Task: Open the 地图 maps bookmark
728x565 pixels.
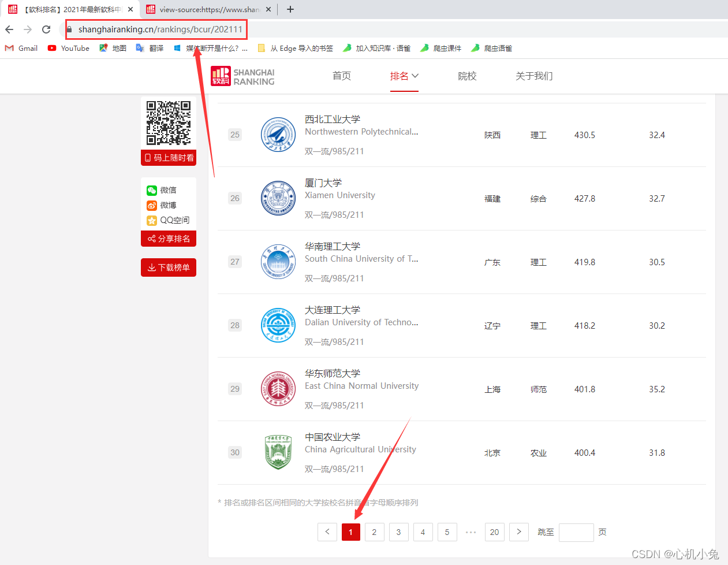Action: pos(113,49)
